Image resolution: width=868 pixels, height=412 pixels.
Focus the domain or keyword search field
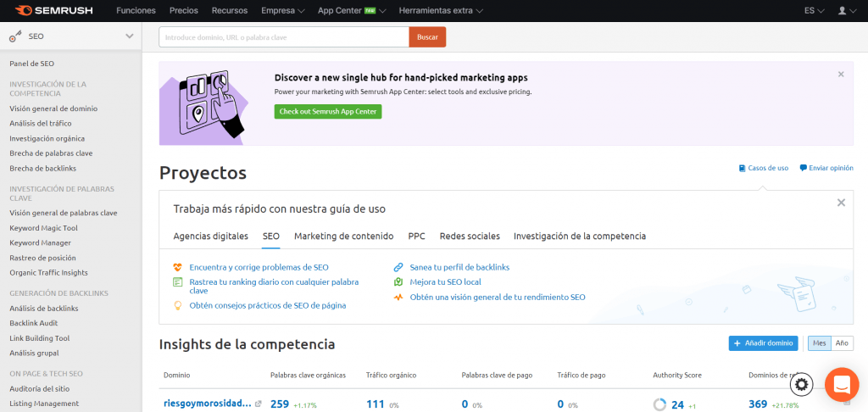point(284,37)
